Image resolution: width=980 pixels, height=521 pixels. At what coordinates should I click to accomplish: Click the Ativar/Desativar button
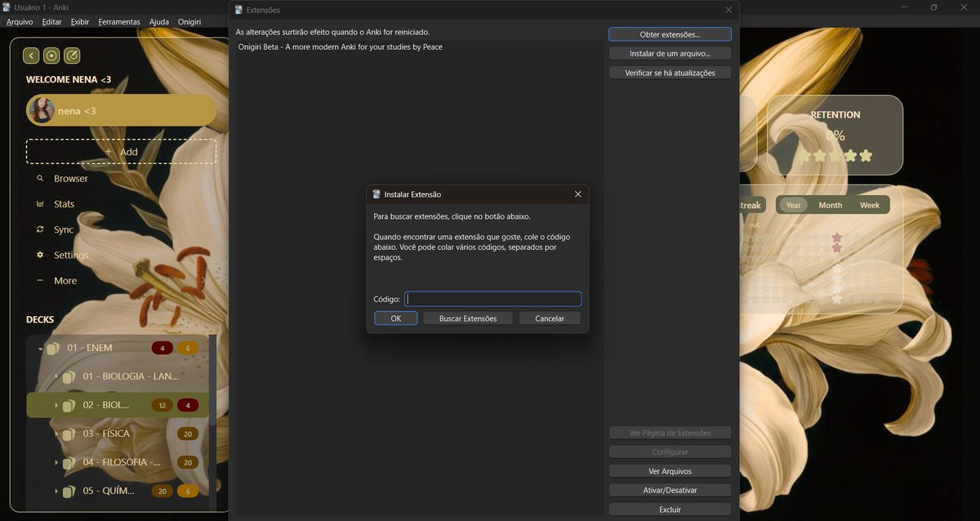pyautogui.click(x=670, y=490)
